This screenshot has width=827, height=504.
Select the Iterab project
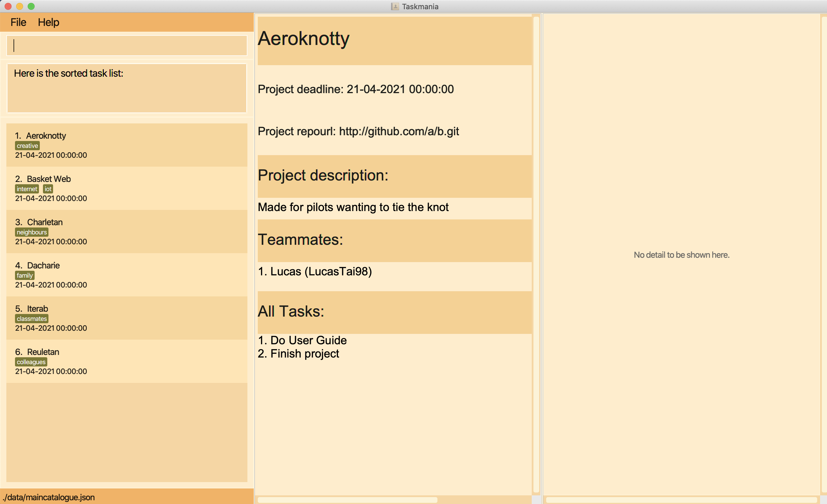click(127, 318)
